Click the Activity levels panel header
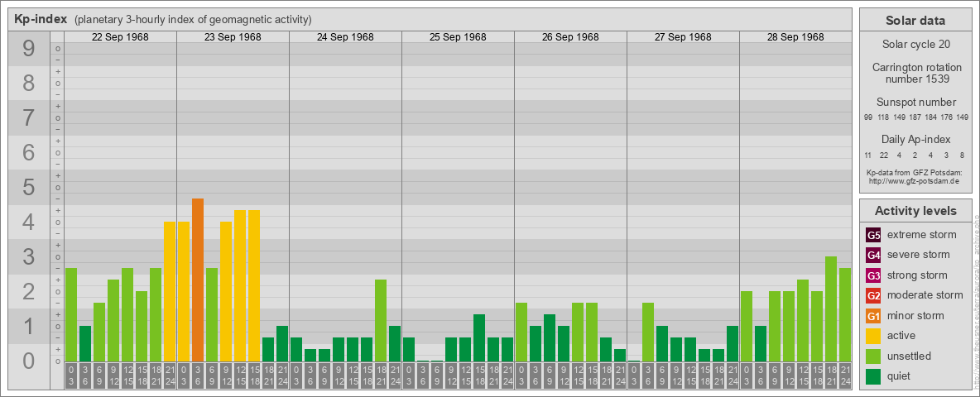The width and height of the screenshot is (980, 397). pyautogui.click(x=915, y=211)
